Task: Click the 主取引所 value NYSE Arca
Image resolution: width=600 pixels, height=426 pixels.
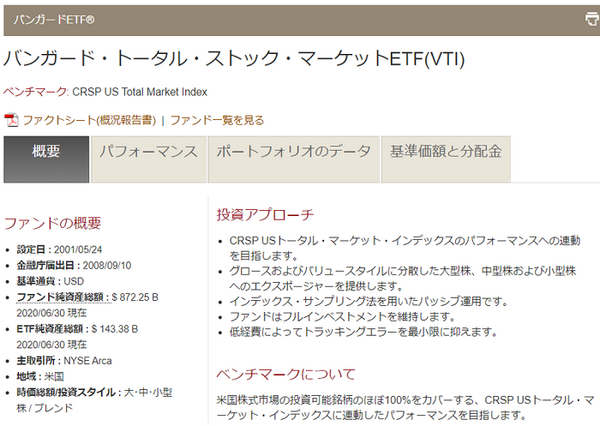Action: coord(88,361)
